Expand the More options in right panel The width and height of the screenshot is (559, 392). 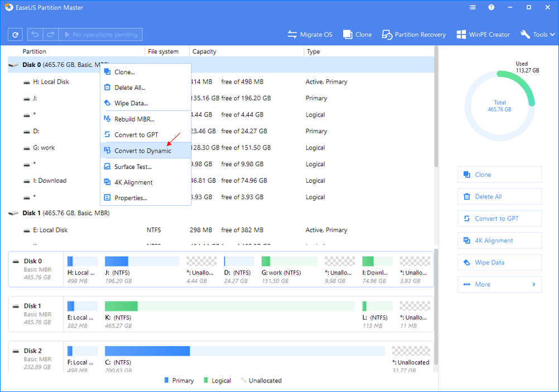tap(499, 284)
